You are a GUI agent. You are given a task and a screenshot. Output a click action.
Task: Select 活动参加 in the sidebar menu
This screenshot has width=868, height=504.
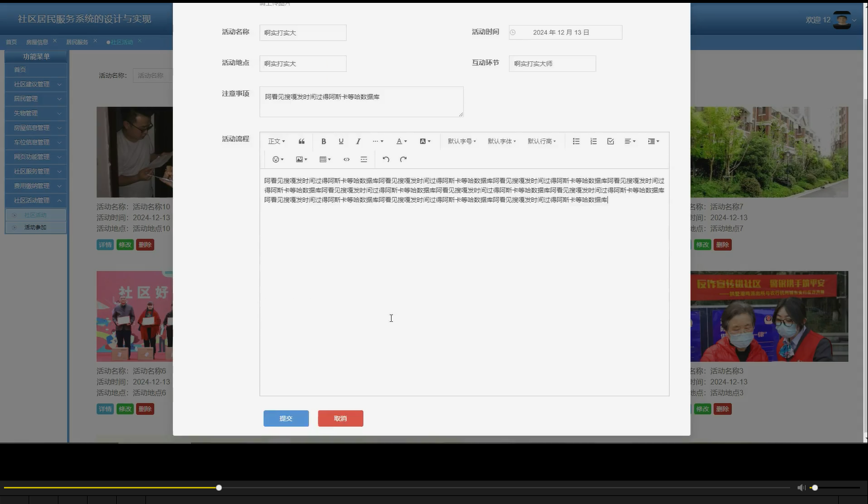pos(35,227)
